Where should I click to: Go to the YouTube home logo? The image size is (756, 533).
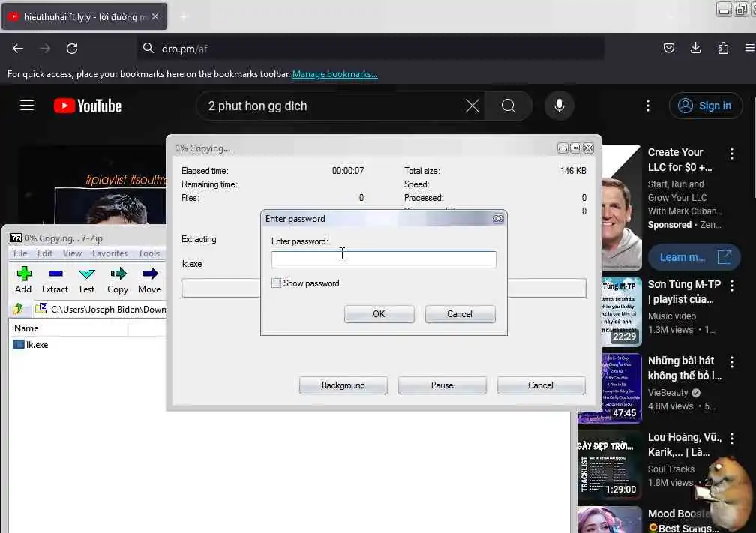coord(88,106)
